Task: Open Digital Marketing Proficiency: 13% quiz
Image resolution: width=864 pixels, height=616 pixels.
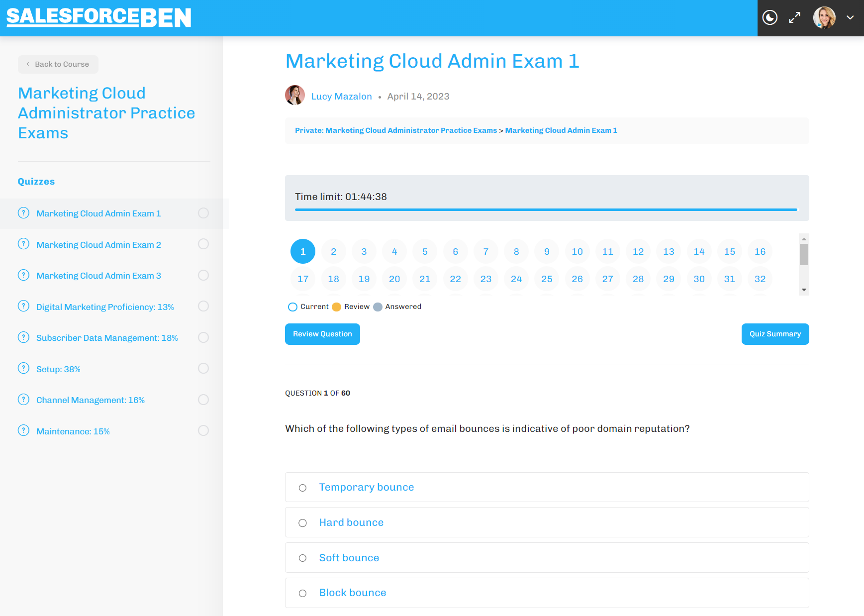Action: click(x=105, y=307)
